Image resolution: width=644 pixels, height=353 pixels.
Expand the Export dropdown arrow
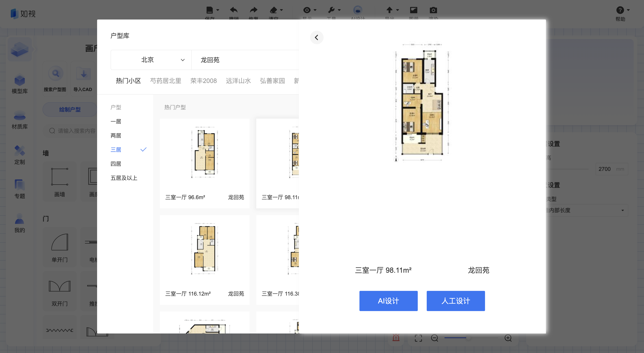(398, 10)
